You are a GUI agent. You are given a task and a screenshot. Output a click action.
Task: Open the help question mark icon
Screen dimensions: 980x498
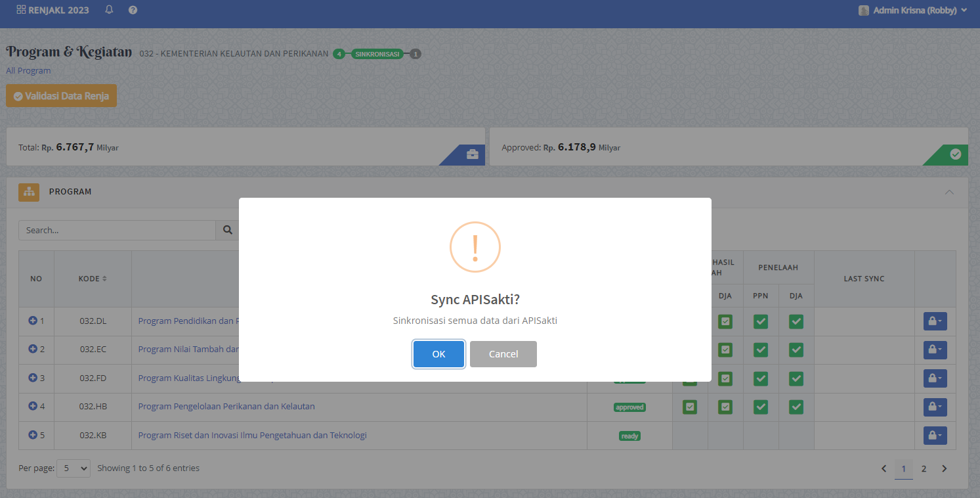133,10
